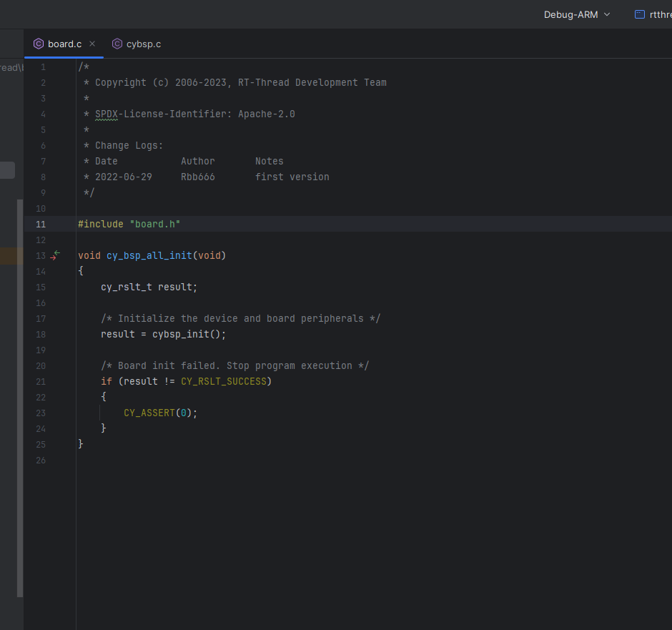
Task: Click the rtthread run configuration icon
Action: click(639, 14)
